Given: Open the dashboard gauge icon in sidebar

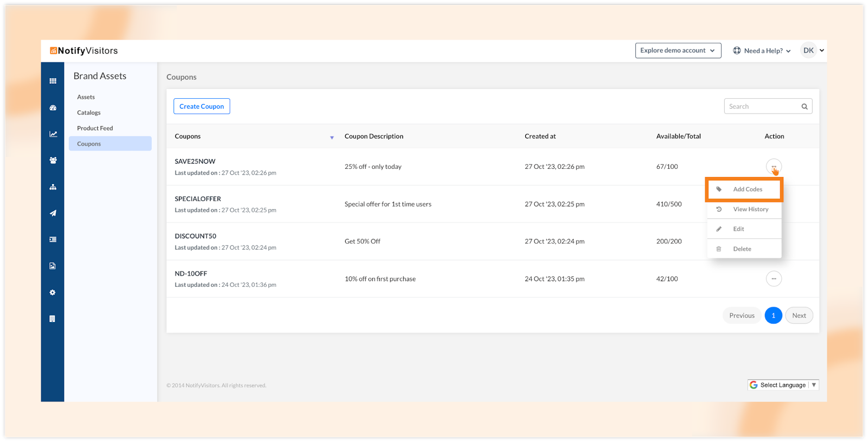Looking at the screenshot, I should coord(53,108).
